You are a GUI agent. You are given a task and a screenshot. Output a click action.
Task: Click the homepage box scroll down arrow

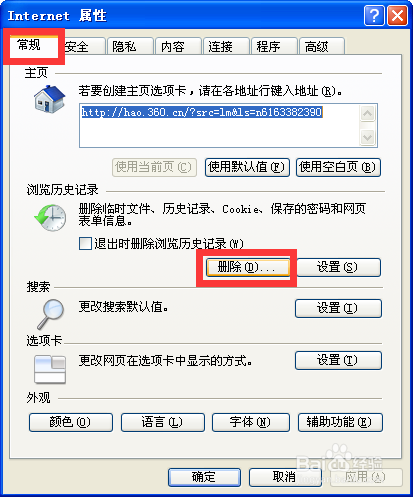(x=367, y=137)
